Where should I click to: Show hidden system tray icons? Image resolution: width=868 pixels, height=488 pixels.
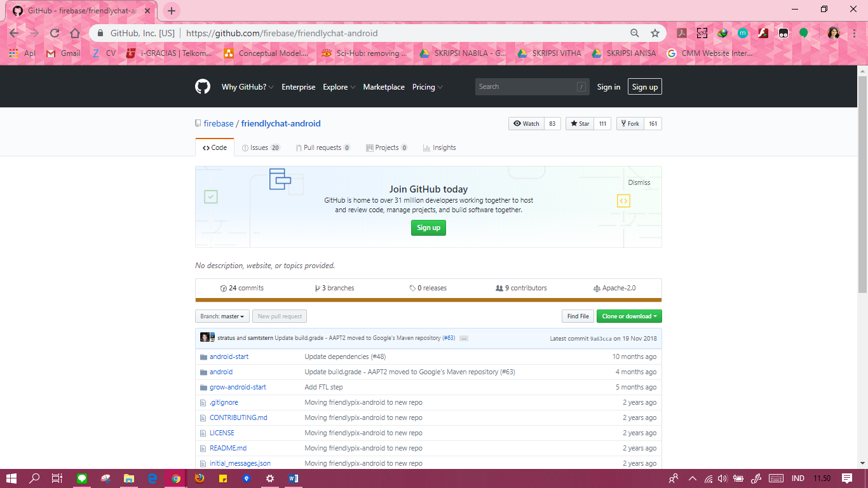tap(691, 478)
